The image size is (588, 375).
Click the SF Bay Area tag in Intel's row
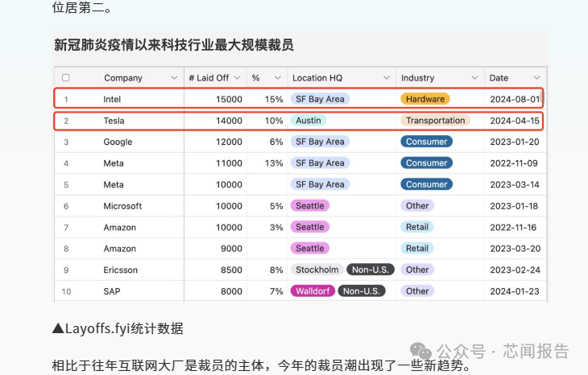click(320, 99)
